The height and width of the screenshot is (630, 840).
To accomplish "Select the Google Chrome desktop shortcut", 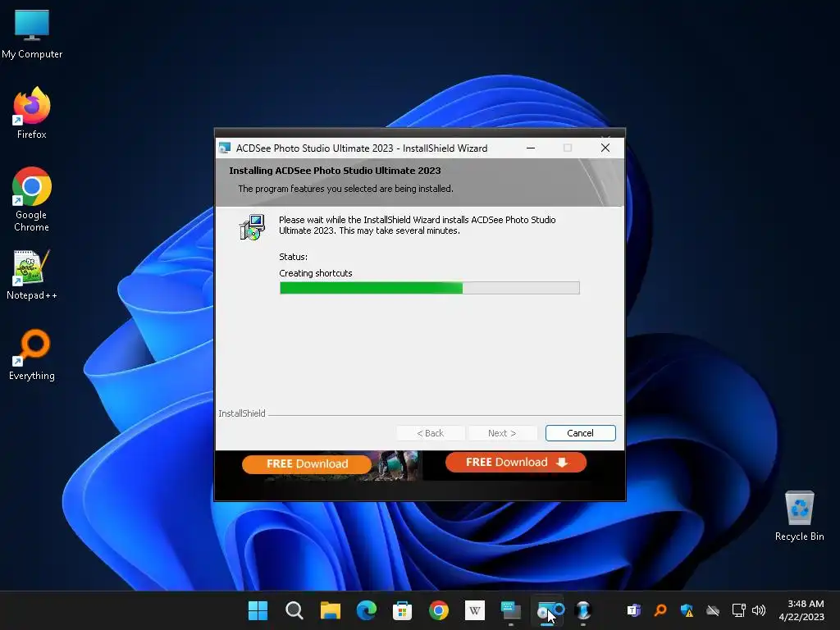I will pos(32,199).
